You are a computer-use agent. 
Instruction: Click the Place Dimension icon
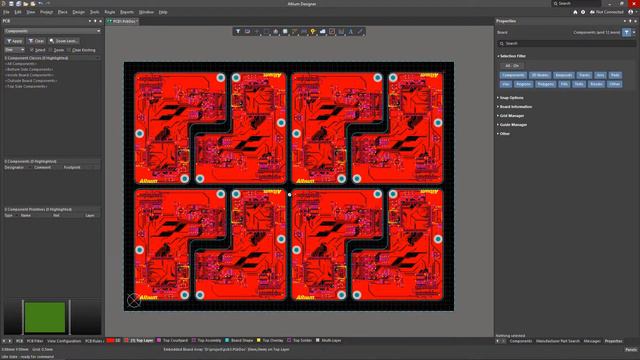pyautogui.click(x=341, y=31)
